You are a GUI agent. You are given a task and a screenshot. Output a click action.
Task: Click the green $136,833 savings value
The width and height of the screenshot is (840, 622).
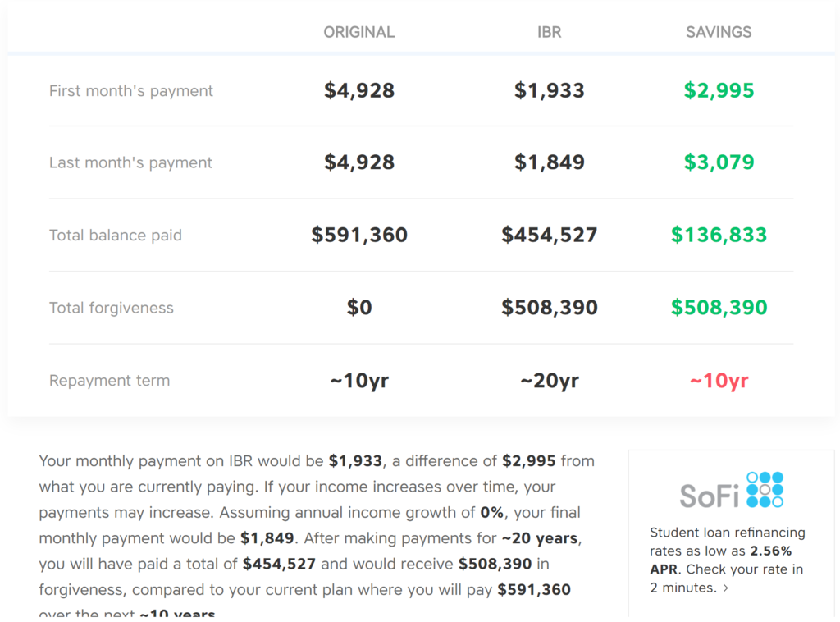coord(719,235)
